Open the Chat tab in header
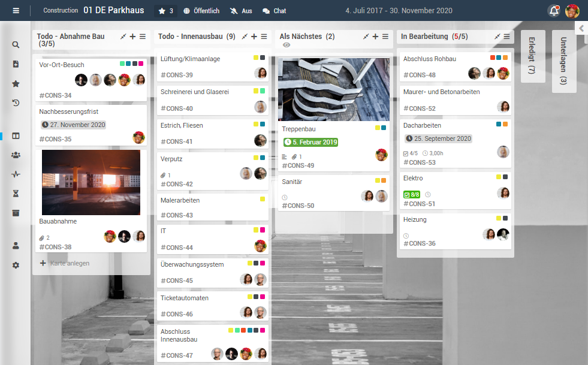The image size is (588, 365). [274, 11]
